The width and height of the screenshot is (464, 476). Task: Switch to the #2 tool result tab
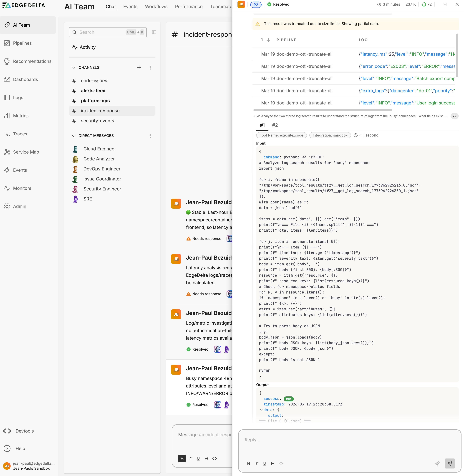pyautogui.click(x=275, y=125)
